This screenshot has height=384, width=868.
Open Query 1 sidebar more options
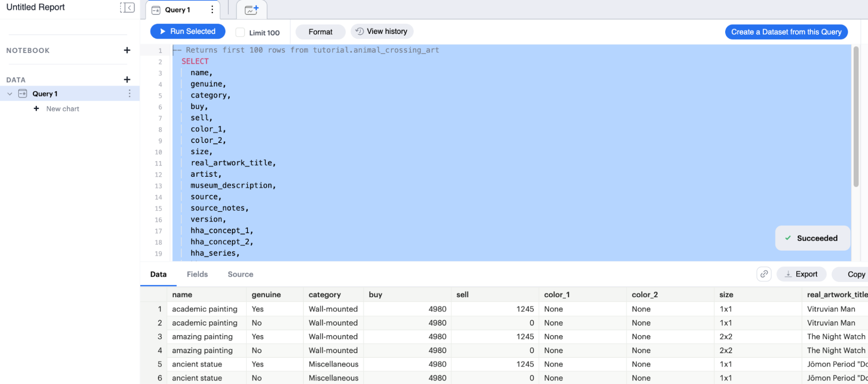coord(129,93)
